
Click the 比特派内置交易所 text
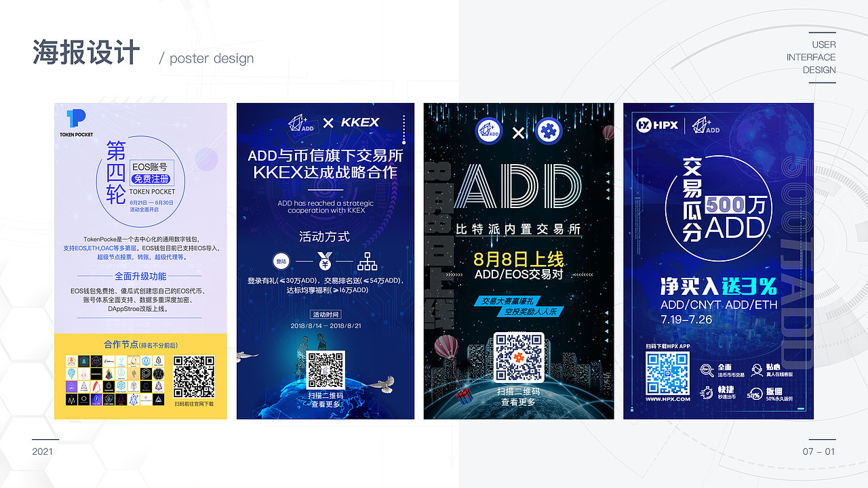pos(519,229)
